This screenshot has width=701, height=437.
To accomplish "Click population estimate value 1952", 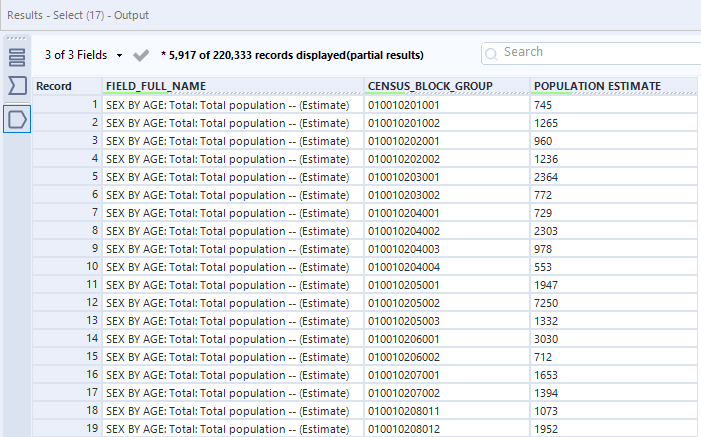I will (x=546, y=429).
